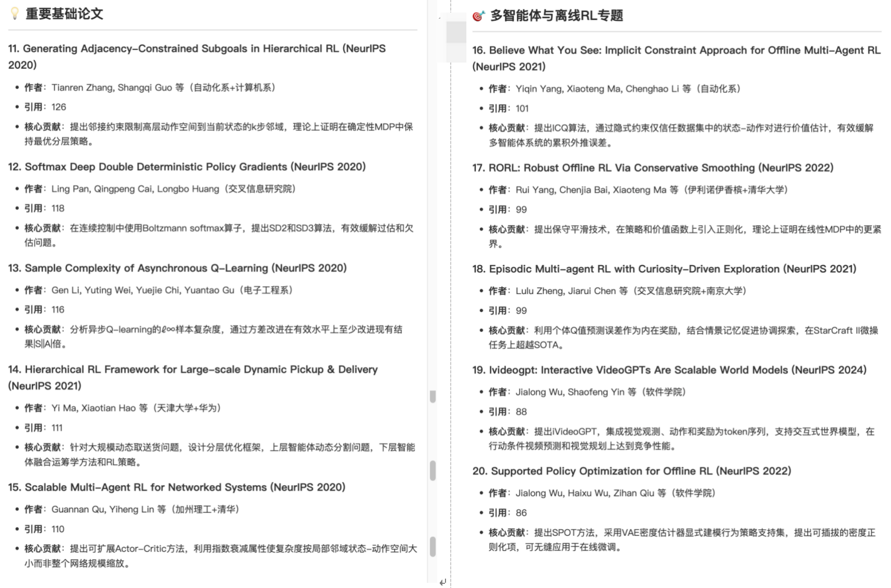
Task: Click the citation count 99 under the Episodic Multi-agent paper
Action: click(x=521, y=311)
